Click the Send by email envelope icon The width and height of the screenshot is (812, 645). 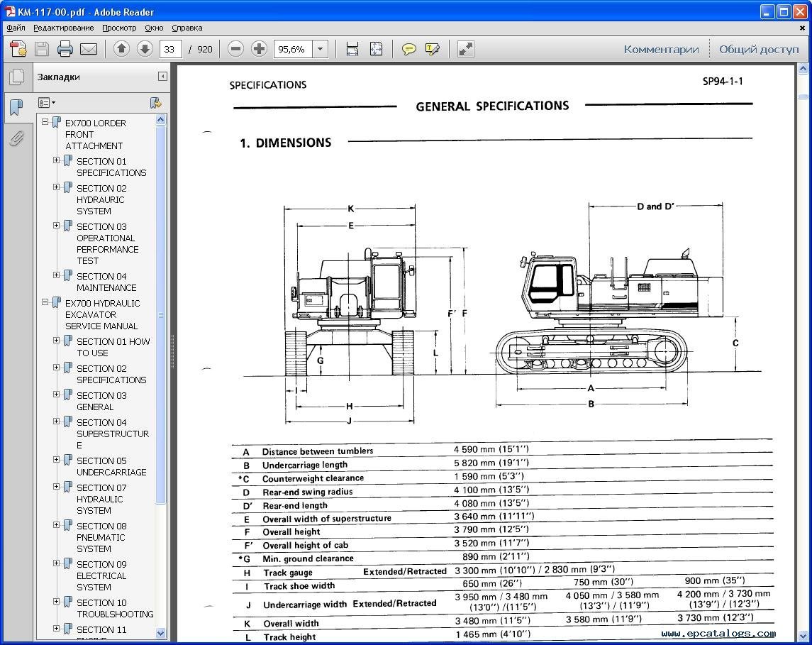tap(89, 49)
